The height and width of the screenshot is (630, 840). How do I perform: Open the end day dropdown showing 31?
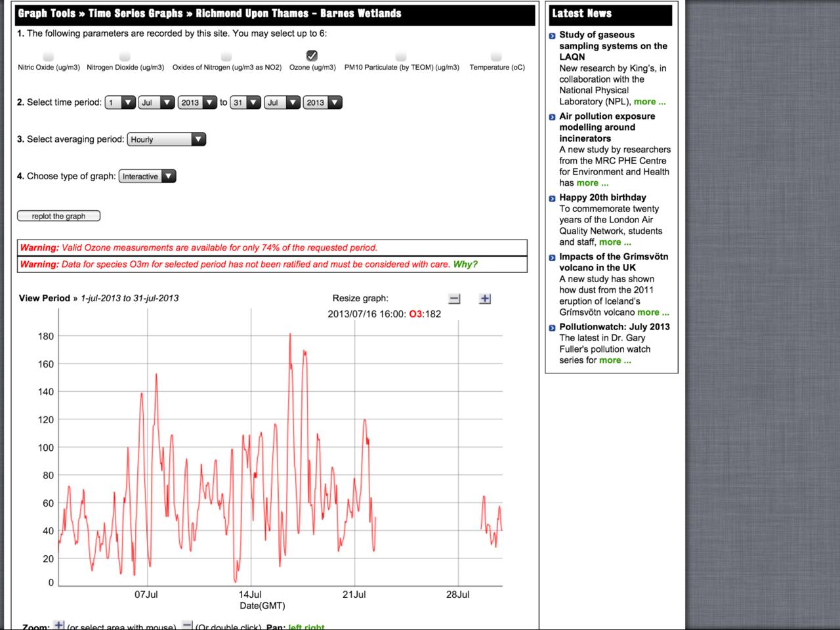246,102
